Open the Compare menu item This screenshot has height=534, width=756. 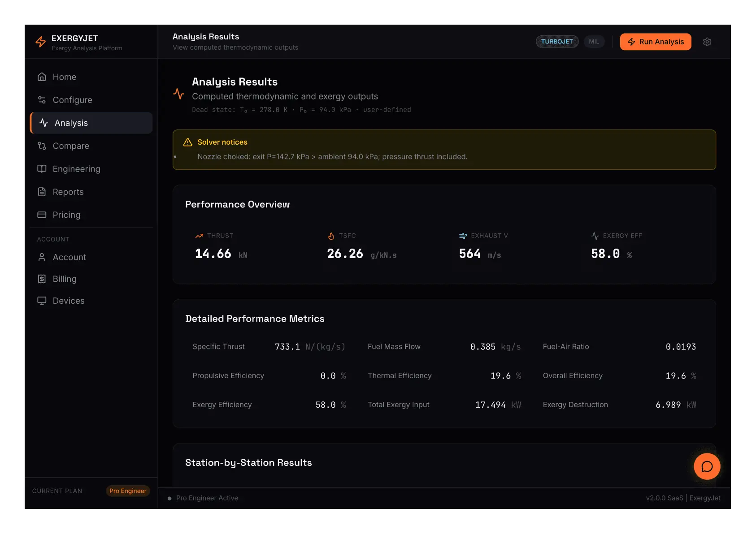(91, 146)
